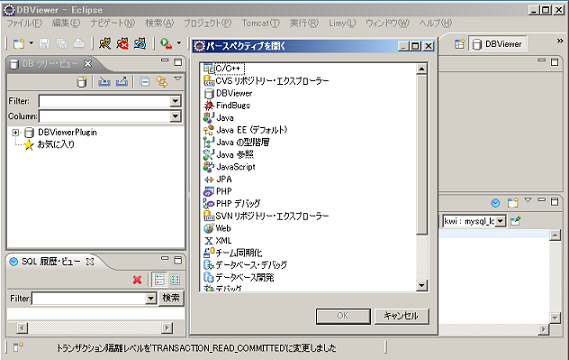Viewport: 569px width, 360px height.
Task: Toggle the first history layout icon
Action: (x=159, y=279)
